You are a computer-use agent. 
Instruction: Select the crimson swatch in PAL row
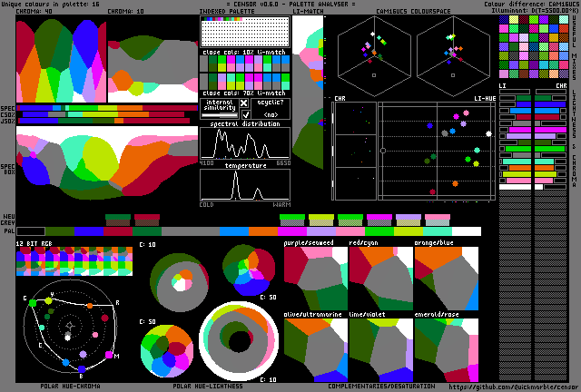coord(118,231)
